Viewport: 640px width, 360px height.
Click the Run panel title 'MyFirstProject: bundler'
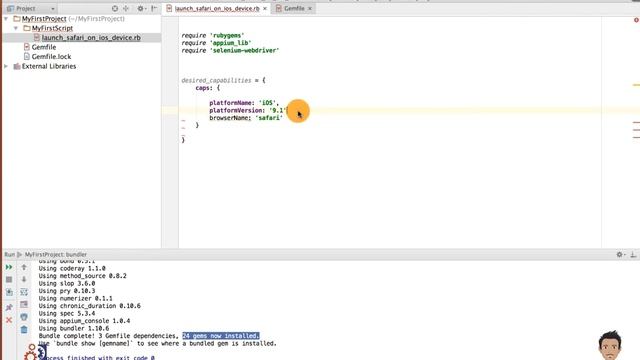56,254
